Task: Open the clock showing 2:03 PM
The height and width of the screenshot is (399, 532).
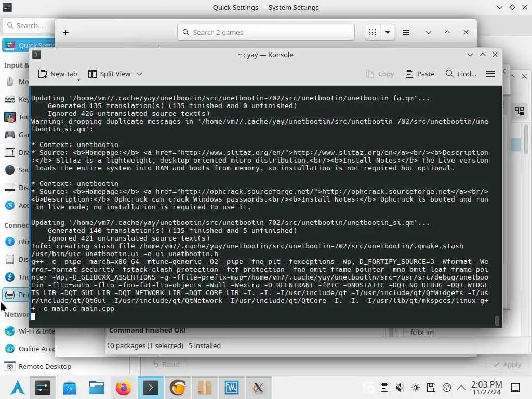Action: (486, 388)
